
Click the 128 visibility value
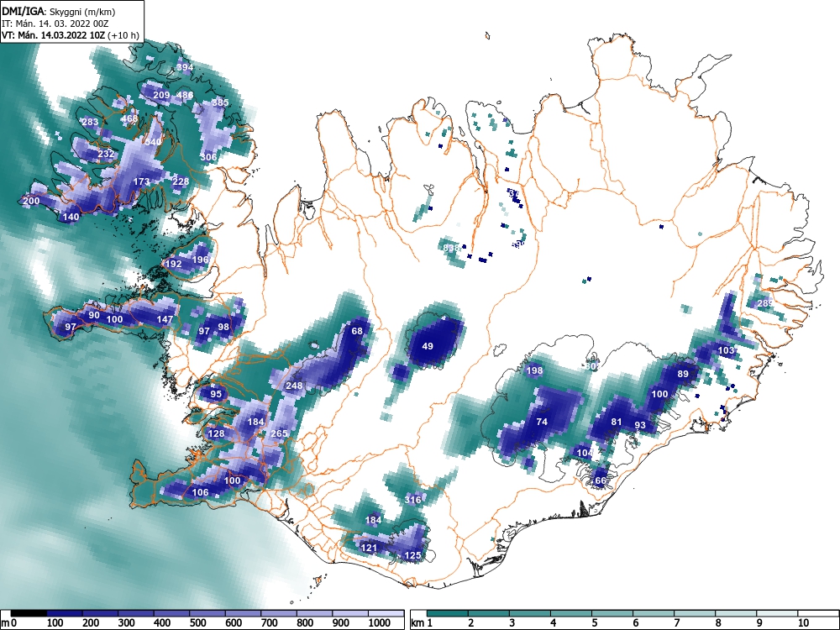tap(216, 433)
